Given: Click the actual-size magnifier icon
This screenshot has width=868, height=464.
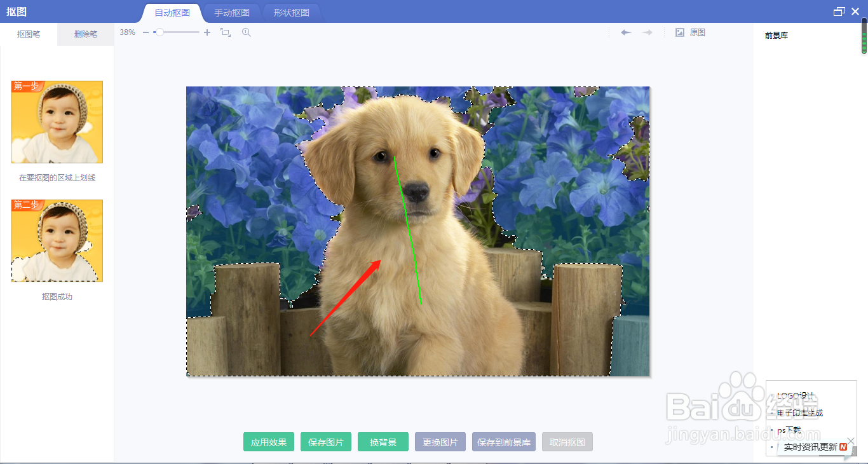Looking at the screenshot, I should coord(247,32).
